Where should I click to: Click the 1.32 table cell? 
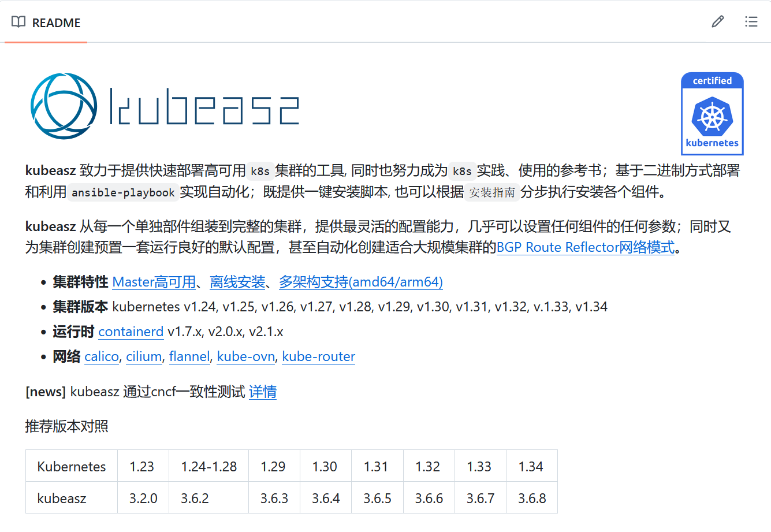point(429,466)
